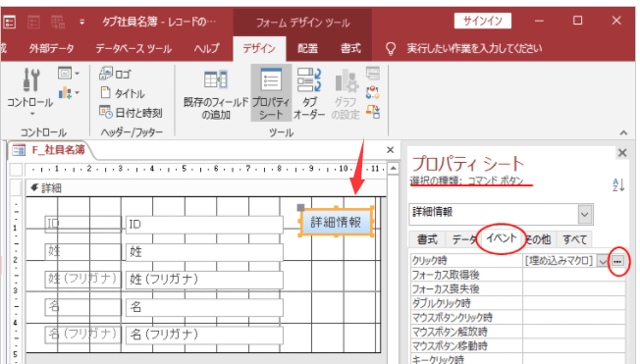640x364 pixels.
Task: Open Quick Access Toolbar customize arrow
Action: coord(81,22)
